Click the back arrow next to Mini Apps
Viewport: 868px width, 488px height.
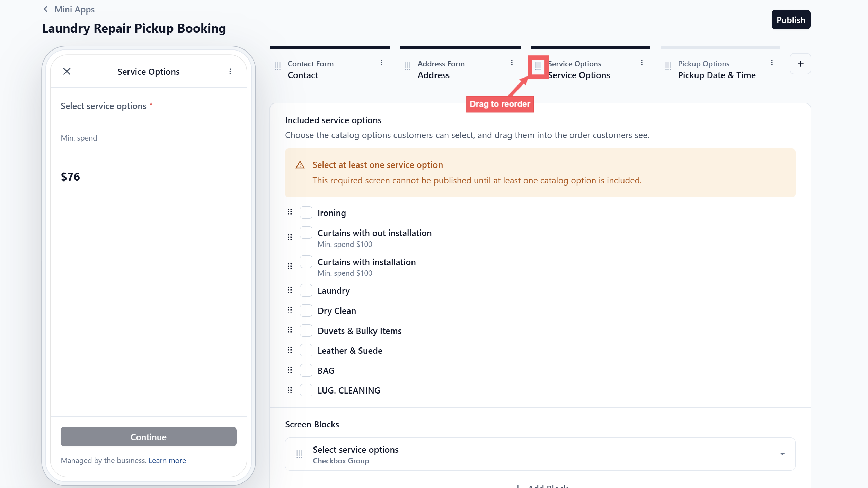(45, 9)
